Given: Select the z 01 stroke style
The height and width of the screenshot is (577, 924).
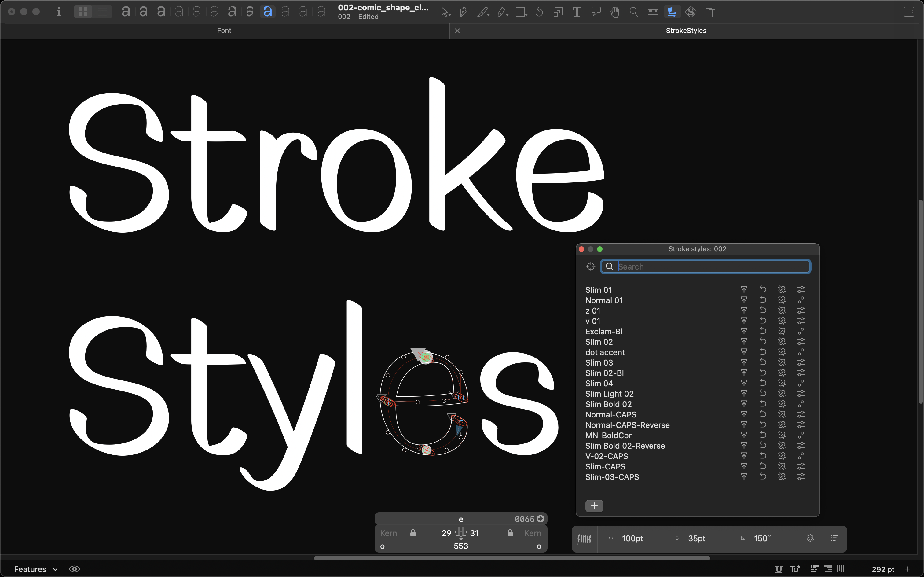Looking at the screenshot, I should tap(592, 311).
